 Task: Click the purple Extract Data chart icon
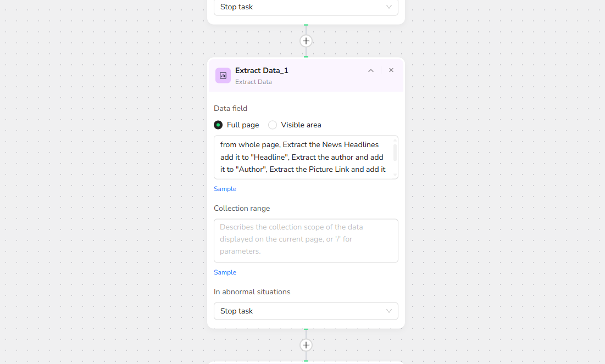click(x=223, y=75)
